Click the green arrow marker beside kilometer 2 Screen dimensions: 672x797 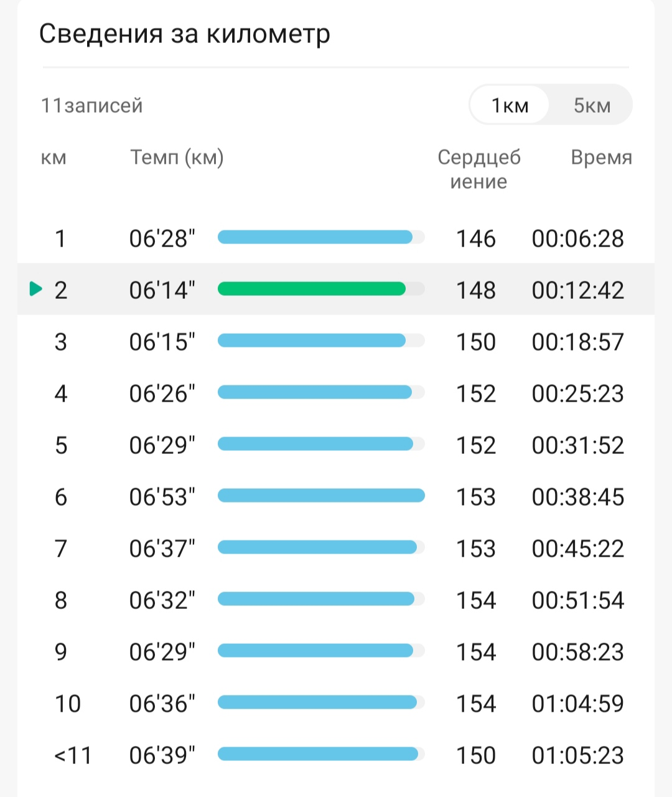pos(36,289)
